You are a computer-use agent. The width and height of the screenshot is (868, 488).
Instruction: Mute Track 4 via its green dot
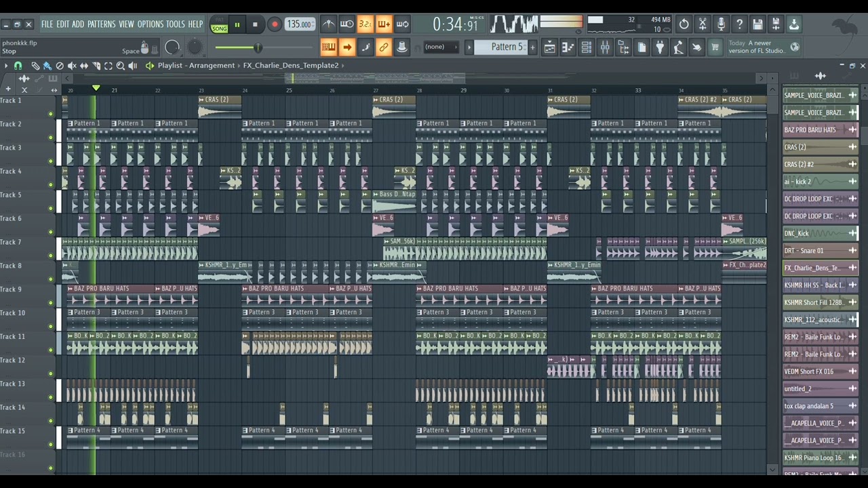(51, 184)
